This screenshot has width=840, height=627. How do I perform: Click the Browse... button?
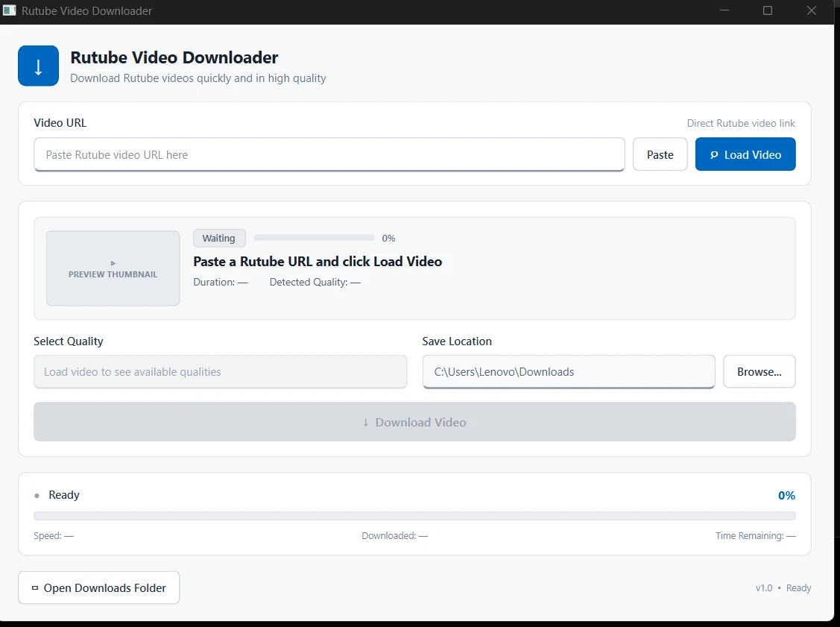click(759, 372)
